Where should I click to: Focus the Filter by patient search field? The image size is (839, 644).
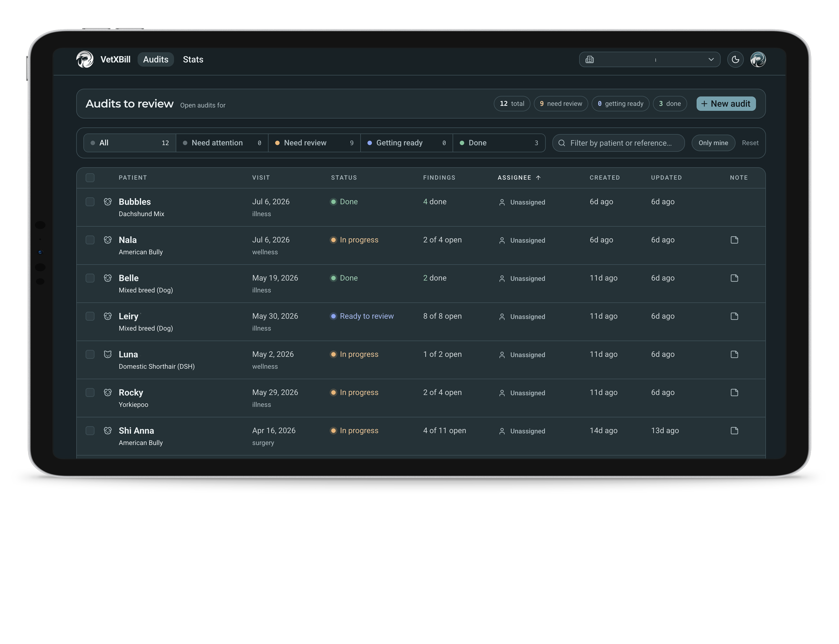(x=618, y=143)
